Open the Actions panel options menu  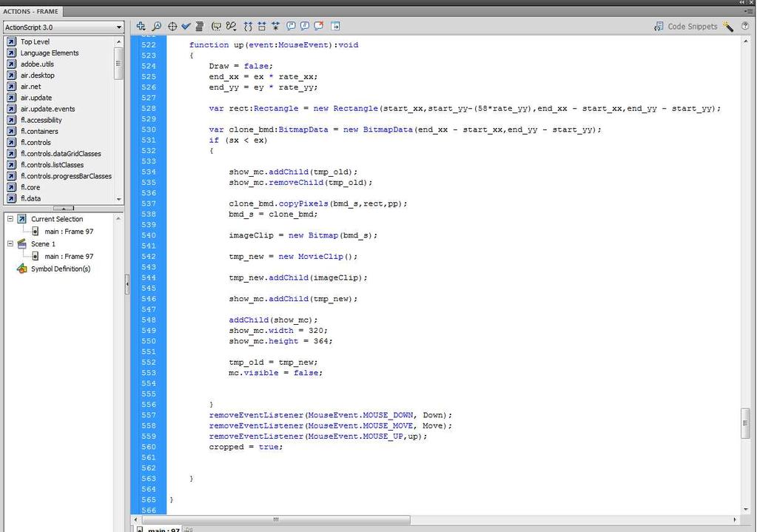point(748,11)
